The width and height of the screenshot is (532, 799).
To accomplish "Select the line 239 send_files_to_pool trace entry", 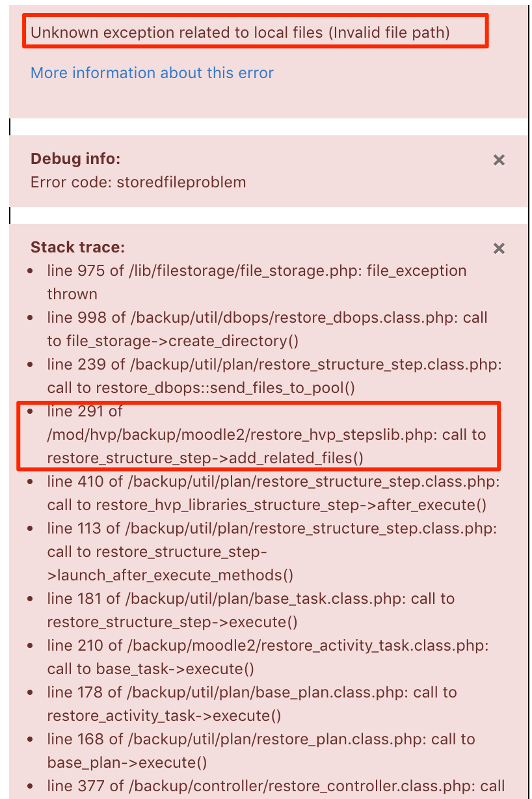I will [274, 376].
